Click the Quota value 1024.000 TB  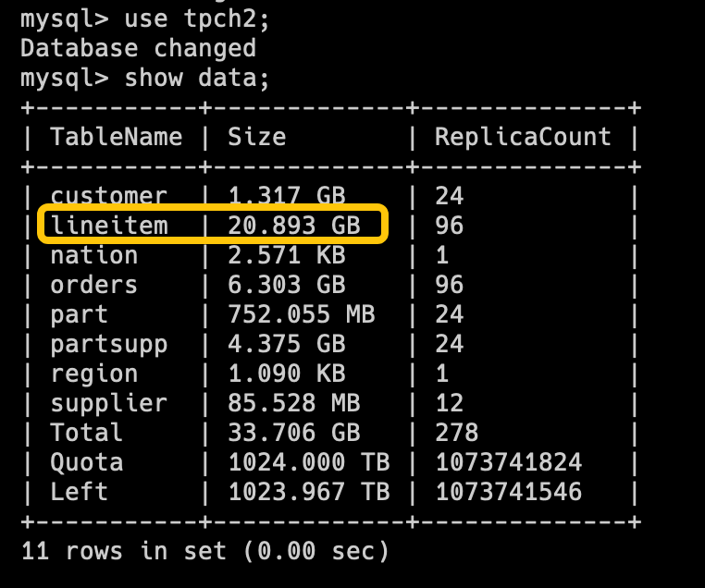(309, 462)
